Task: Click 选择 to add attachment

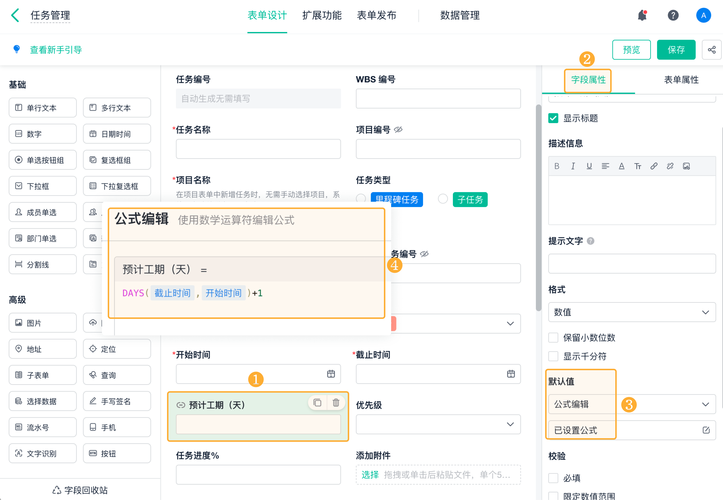Action: coord(370,475)
